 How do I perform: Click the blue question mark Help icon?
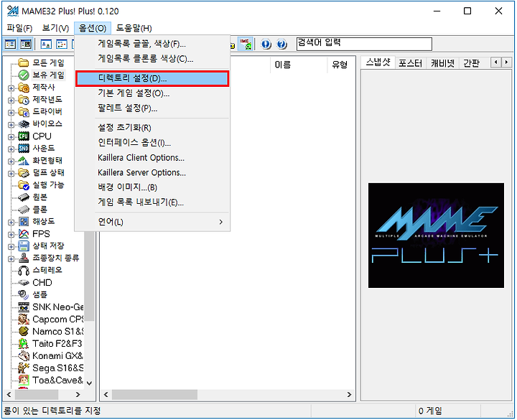(281, 44)
